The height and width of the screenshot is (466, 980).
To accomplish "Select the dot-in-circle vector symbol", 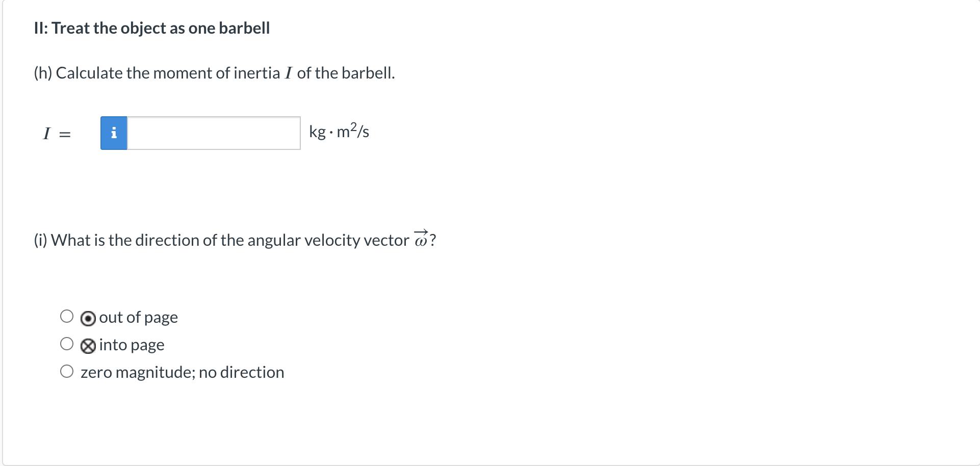I will click(88, 317).
